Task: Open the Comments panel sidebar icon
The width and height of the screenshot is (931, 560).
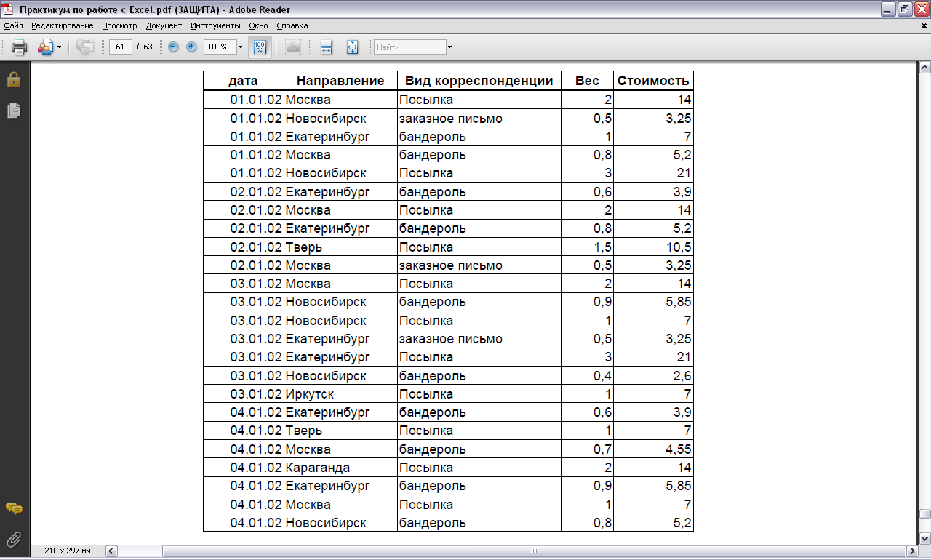Action: coord(13,509)
